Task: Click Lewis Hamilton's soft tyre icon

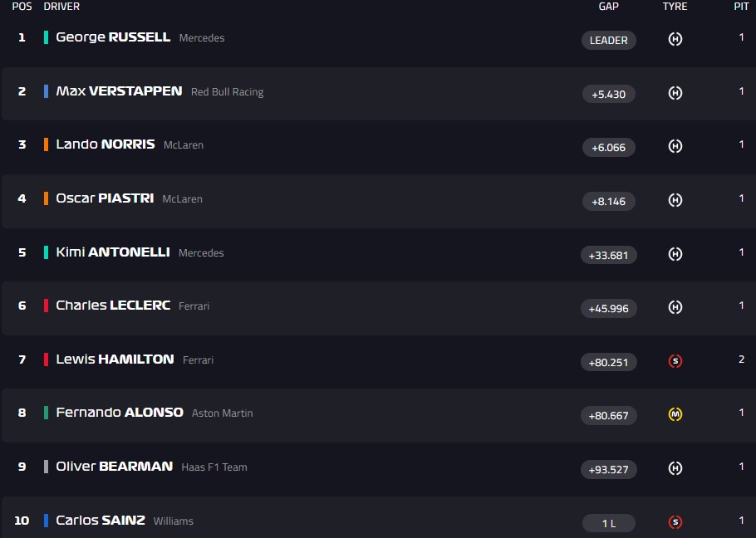Action: tap(675, 361)
